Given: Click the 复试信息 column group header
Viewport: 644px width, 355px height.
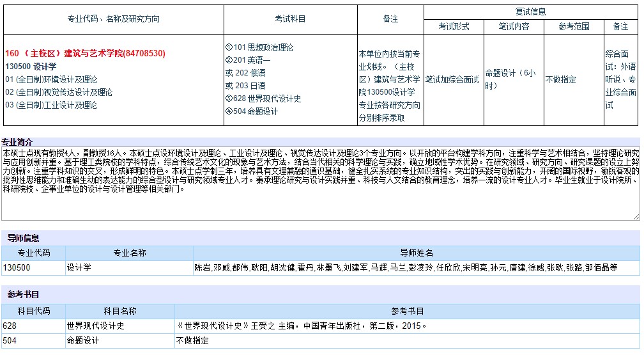Looking at the screenshot, I should [x=530, y=12].
